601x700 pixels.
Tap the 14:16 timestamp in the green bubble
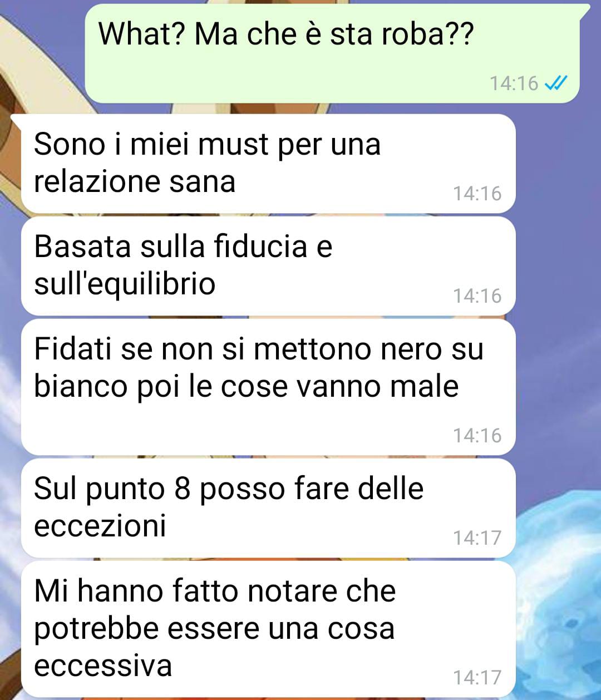click(x=514, y=83)
